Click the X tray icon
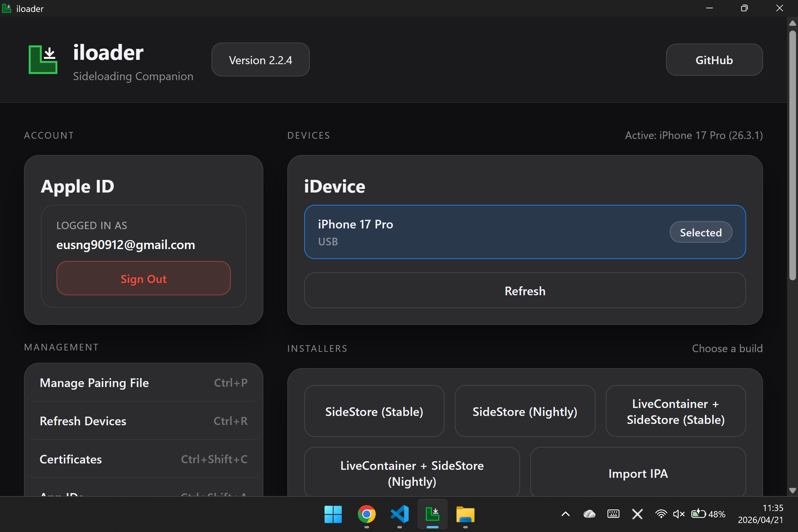The width and height of the screenshot is (798, 532). [x=637, y=514]
